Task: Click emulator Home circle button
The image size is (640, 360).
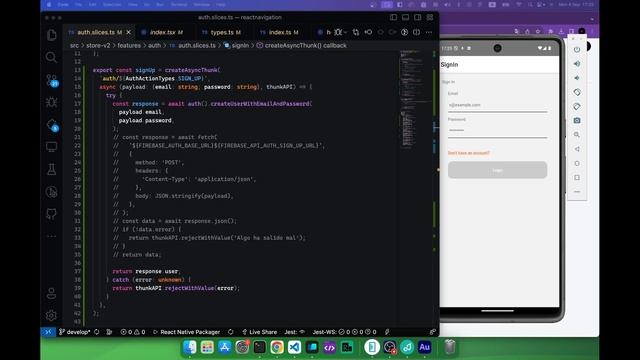Action: (577, 163)
